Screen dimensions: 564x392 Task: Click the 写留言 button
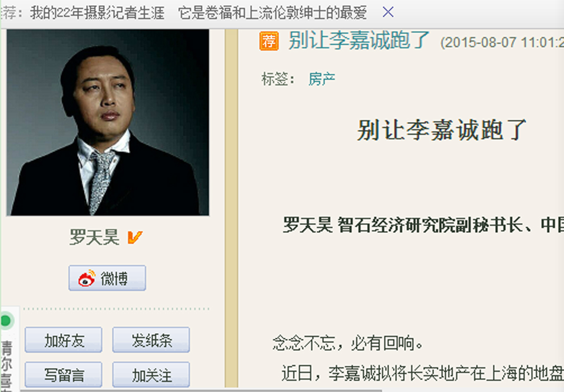(63, 374)
